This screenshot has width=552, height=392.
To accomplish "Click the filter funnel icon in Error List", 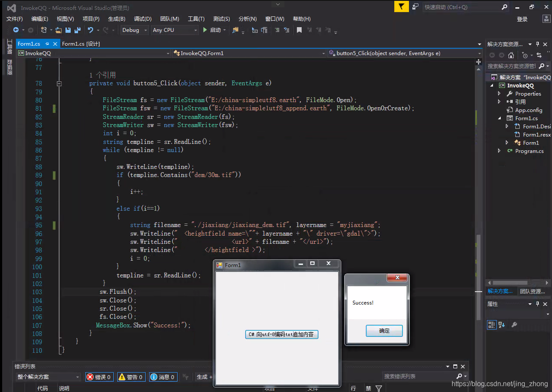I will coord(379,389).
